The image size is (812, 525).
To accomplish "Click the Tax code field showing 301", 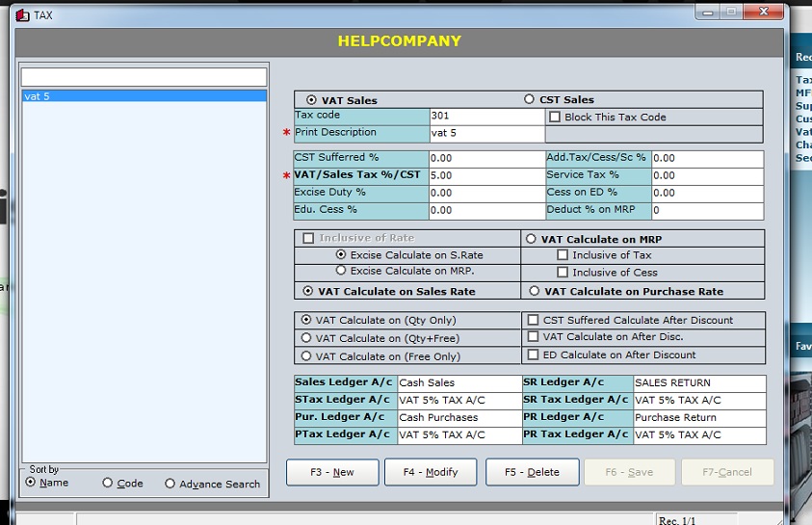I will pos(486,117).
